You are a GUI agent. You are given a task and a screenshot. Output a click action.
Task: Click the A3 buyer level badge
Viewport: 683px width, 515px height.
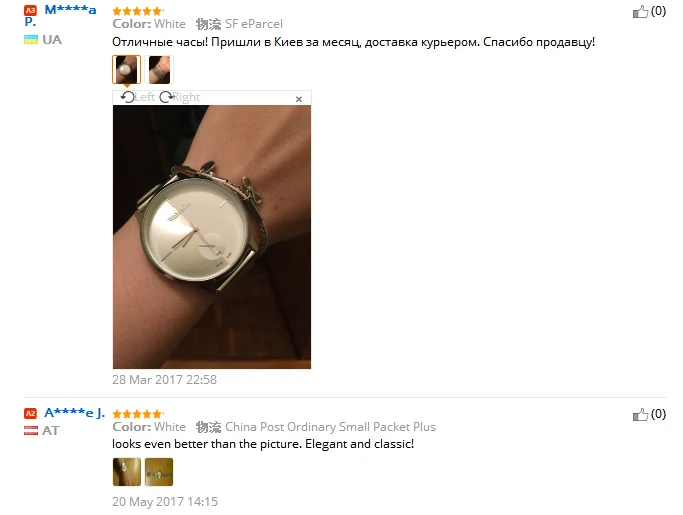(30, 10)
